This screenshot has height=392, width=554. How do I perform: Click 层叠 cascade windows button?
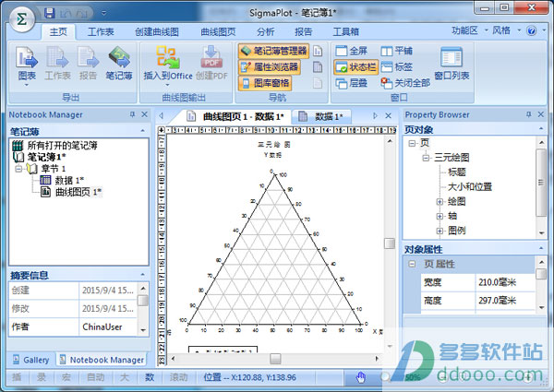(352, 83)
